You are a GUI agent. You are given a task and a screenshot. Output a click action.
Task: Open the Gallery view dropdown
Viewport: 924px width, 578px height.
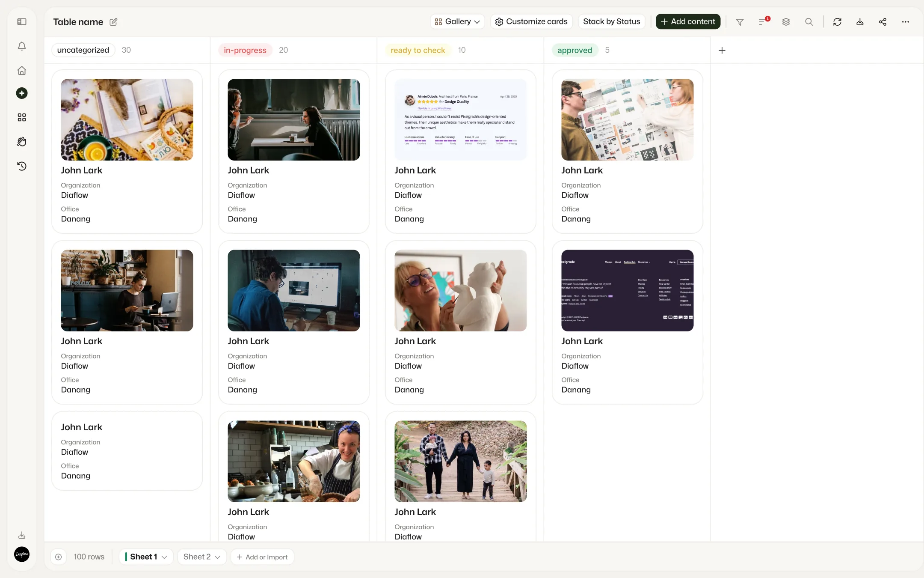point(457,21)
